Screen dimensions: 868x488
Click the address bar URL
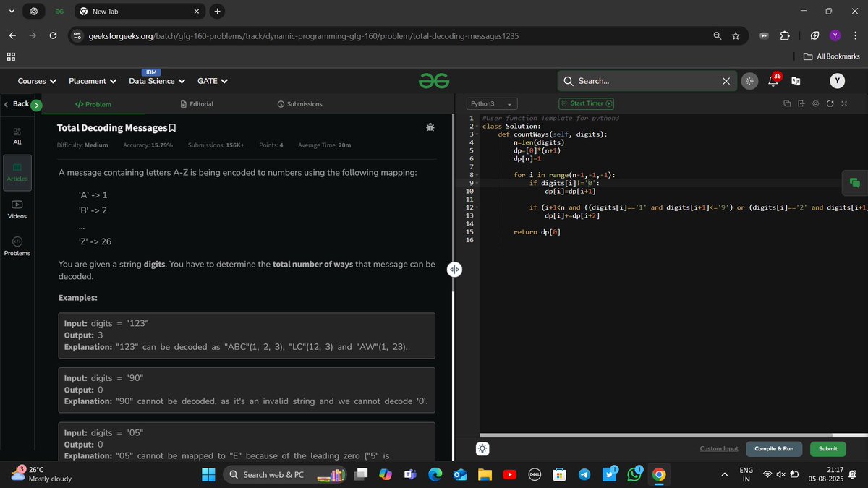coord(304,35)
